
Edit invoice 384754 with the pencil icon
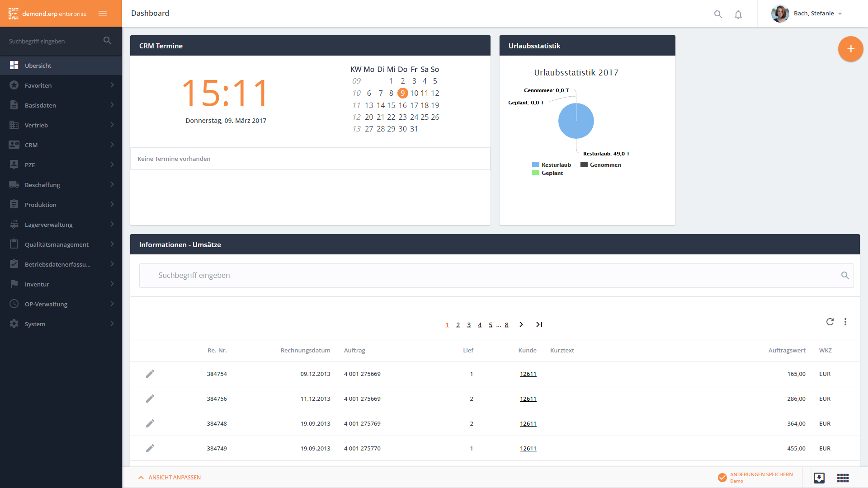pos(150,374)
